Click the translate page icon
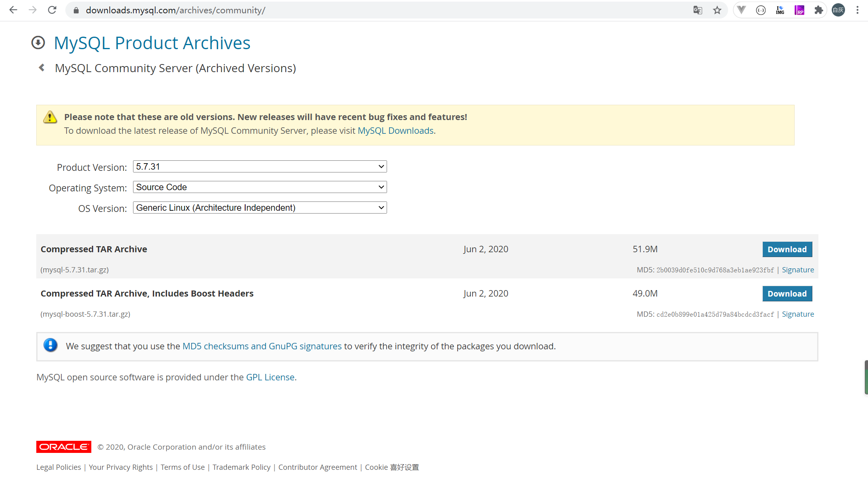868x496 pixels. pyautogui.click(x=697, y=10)
